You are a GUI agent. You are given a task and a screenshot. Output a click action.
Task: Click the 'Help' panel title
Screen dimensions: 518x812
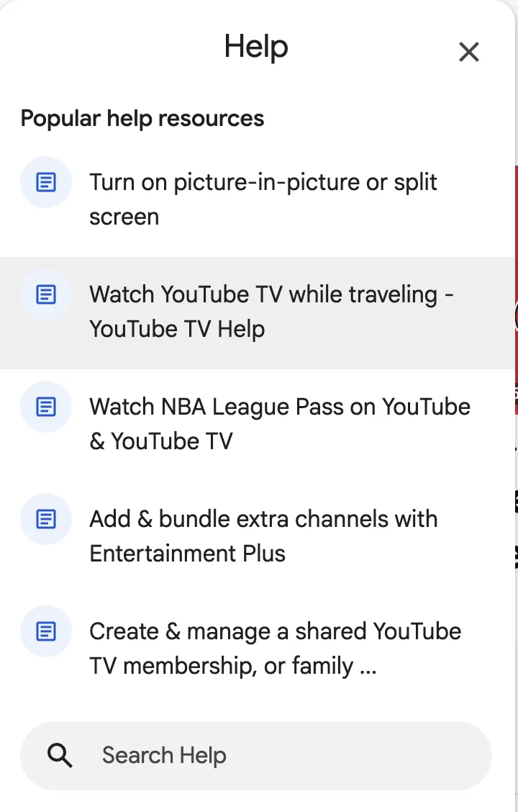[x=256, y=47]
